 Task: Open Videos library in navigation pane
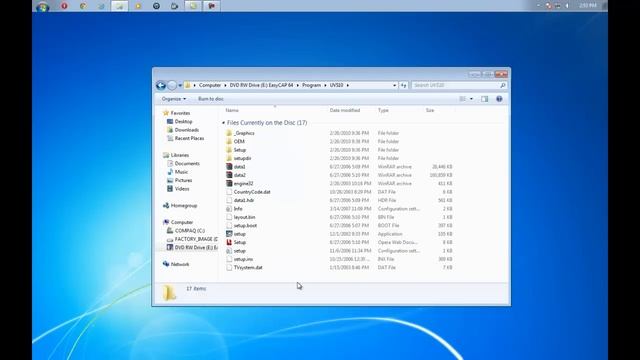tap(182, 189)
